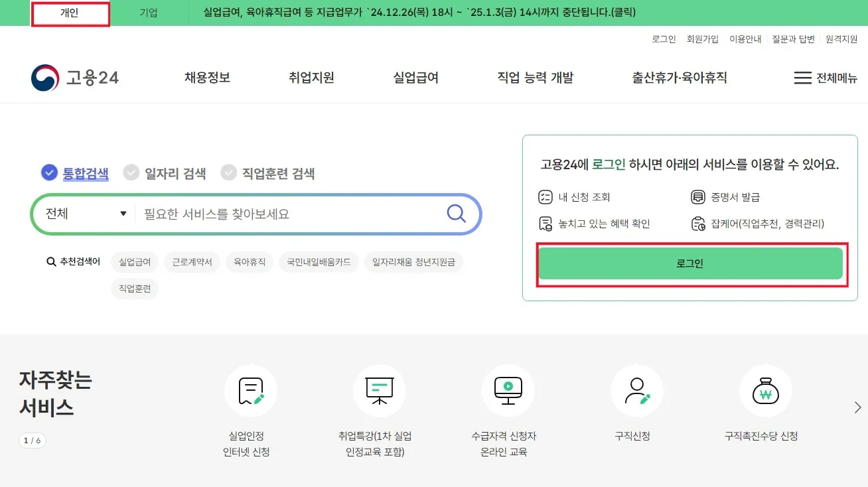Open the 실업급여 menu
The height and width of the screenshot is (487, 868).
tap(416, 78)
